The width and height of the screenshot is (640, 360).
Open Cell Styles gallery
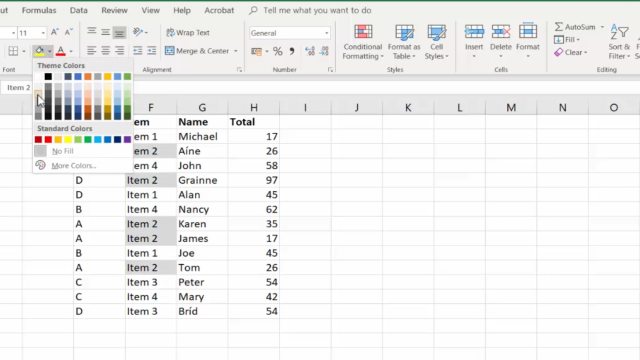(x=436, y=42)
